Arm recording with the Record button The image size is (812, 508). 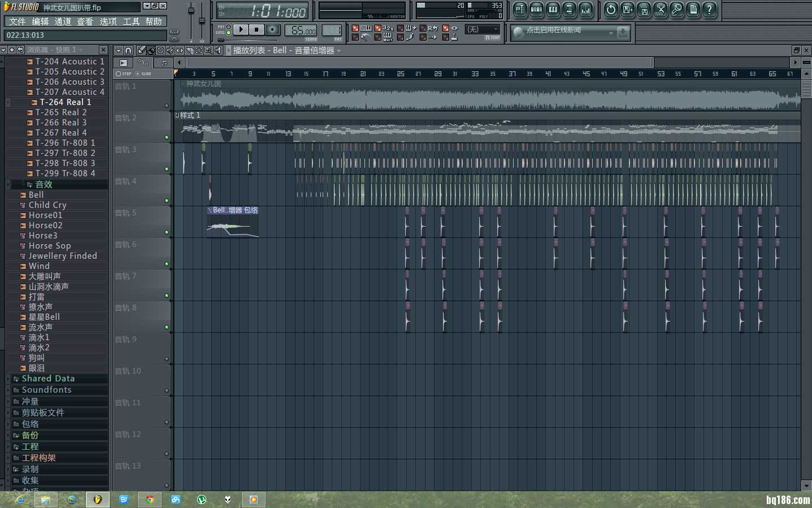(272, 29)
